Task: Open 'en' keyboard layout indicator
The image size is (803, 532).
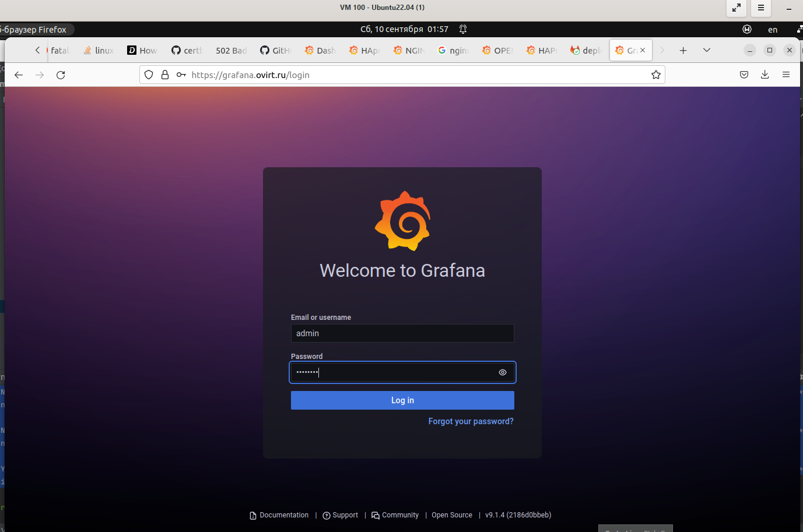Action: (x=773, y=30)
